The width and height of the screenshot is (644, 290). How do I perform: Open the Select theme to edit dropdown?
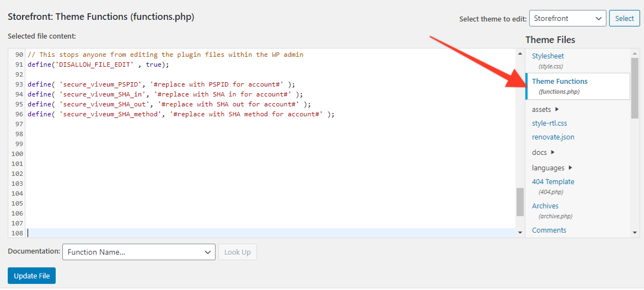pyautogui.click(x=567, y=19)
